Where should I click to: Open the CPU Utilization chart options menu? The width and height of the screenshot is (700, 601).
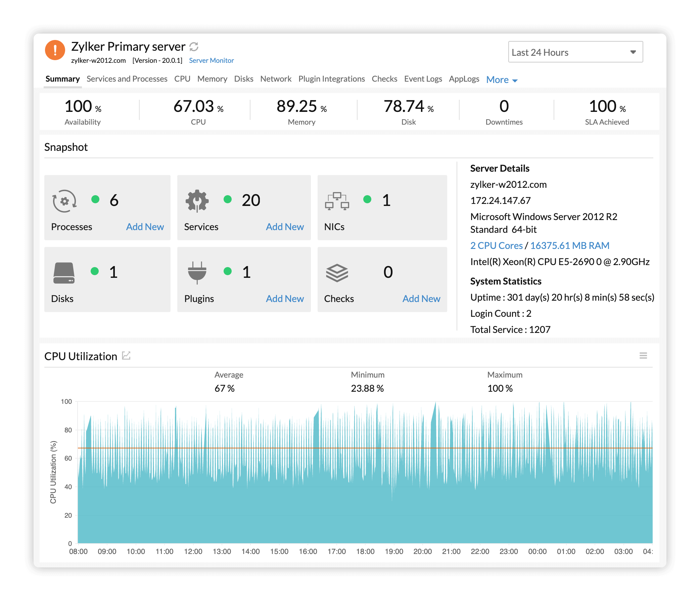(643, 356)
